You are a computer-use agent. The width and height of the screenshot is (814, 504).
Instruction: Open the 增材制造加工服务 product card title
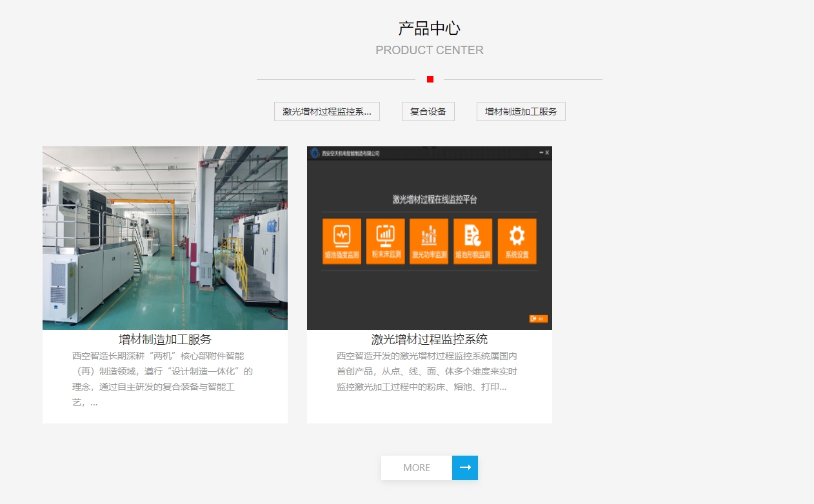click(x=165, y=340)
